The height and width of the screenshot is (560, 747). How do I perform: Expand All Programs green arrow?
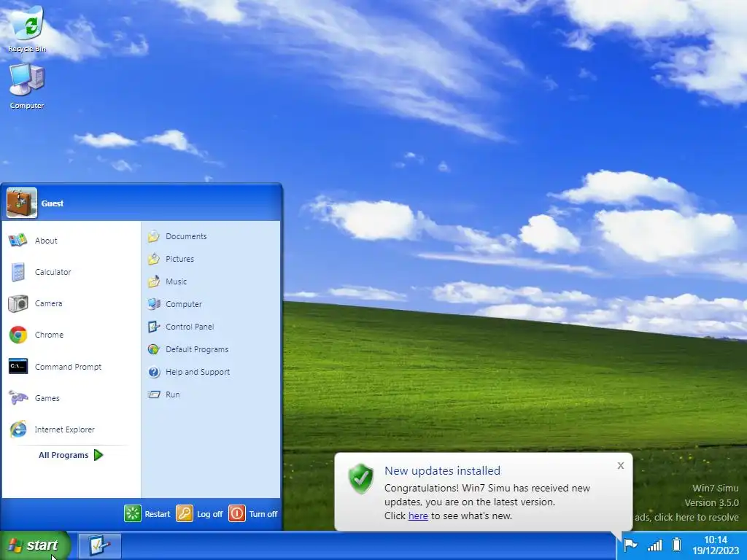click(x=98, y=455)
